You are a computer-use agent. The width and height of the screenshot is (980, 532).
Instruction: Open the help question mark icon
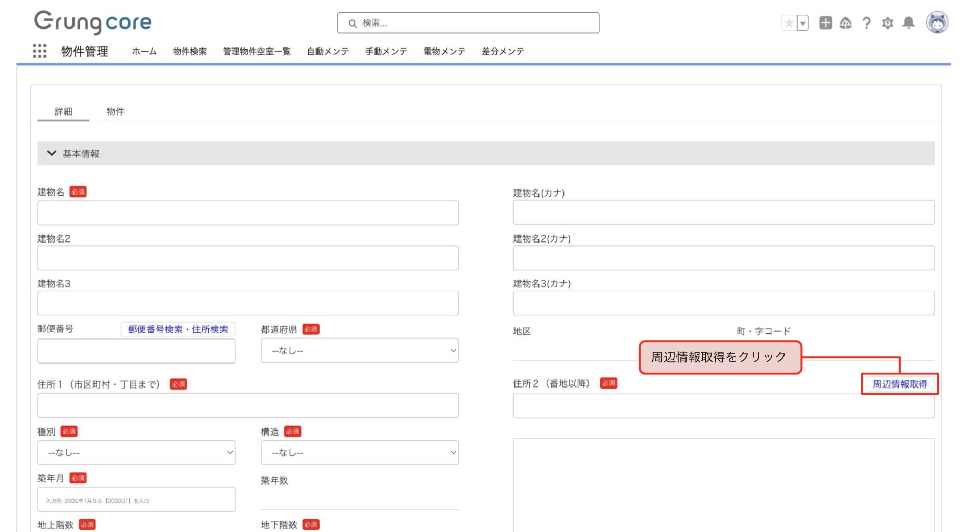point(866,23)
